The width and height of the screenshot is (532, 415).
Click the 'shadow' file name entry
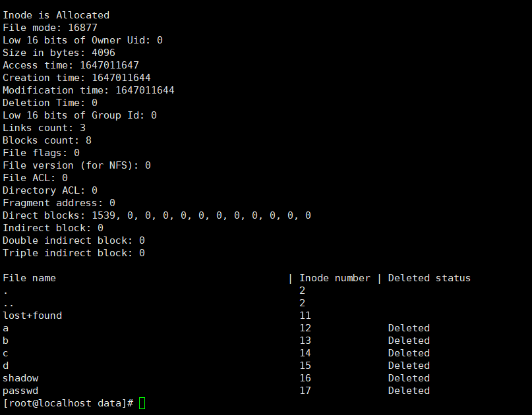coord(20,378)
